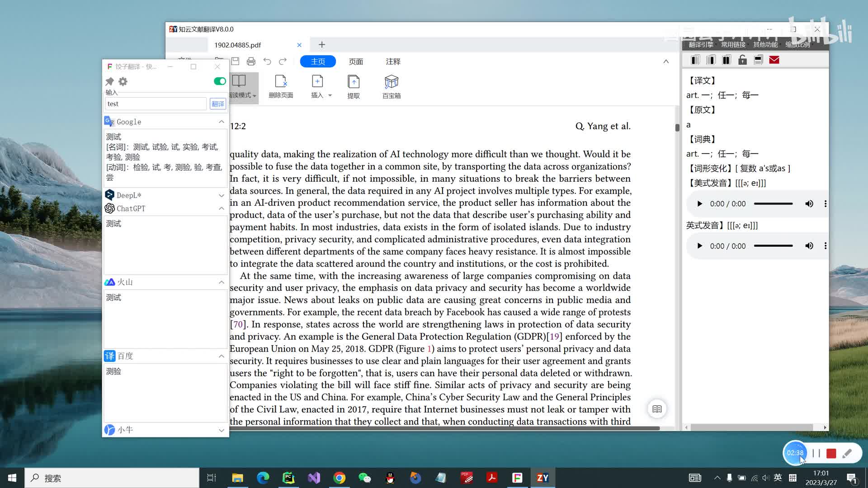868x488 pixels.
Task: Switch to the 注释 tab
Action: pyautogui.click(x=393, y=61)
